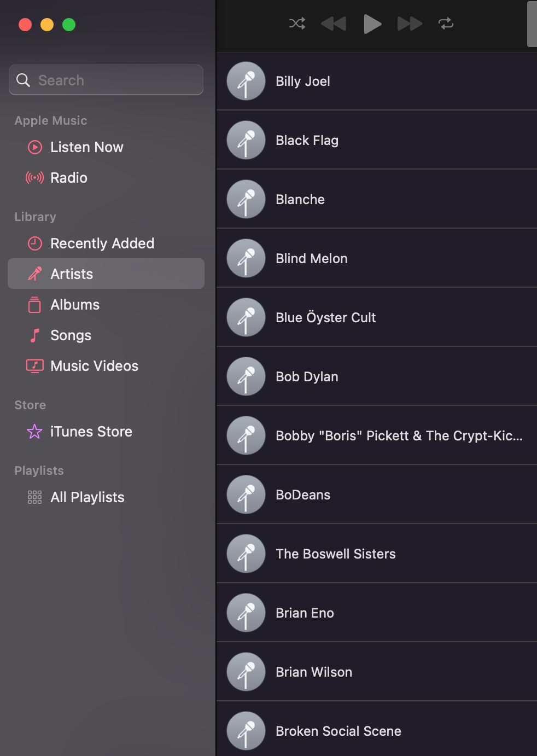Open the Bob Dylan artist entry

click(307, 376)
